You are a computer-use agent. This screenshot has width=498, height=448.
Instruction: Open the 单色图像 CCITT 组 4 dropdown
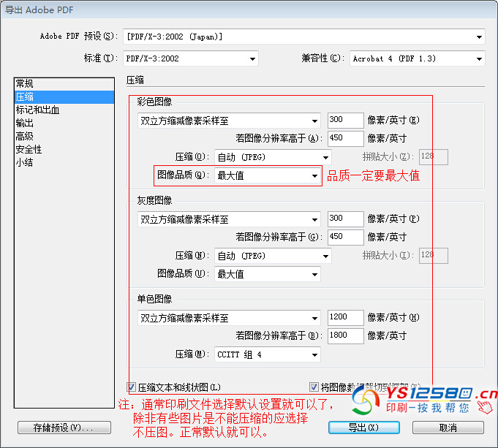(x=267, y=354)
